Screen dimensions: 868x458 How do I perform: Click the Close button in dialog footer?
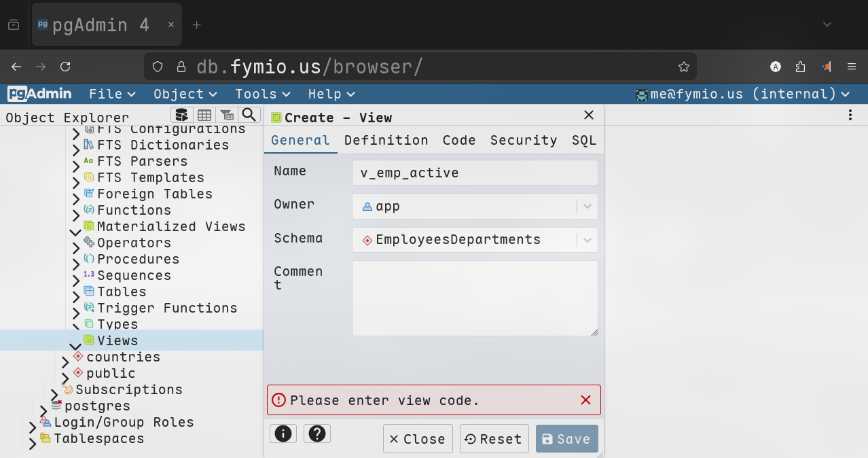coord(417,439)
